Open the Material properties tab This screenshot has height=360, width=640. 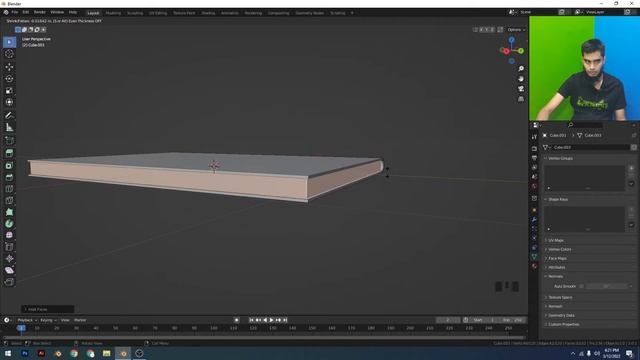click(534, 266)
